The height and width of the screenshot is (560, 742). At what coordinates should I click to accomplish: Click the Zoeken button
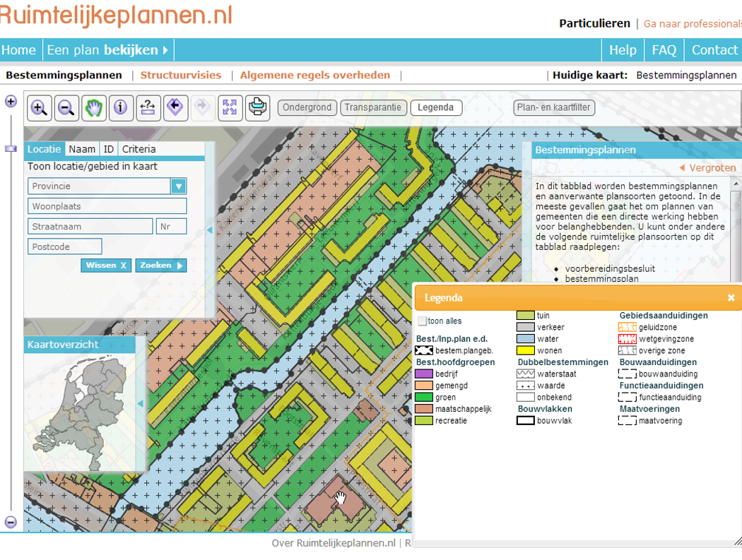point(161,266)
